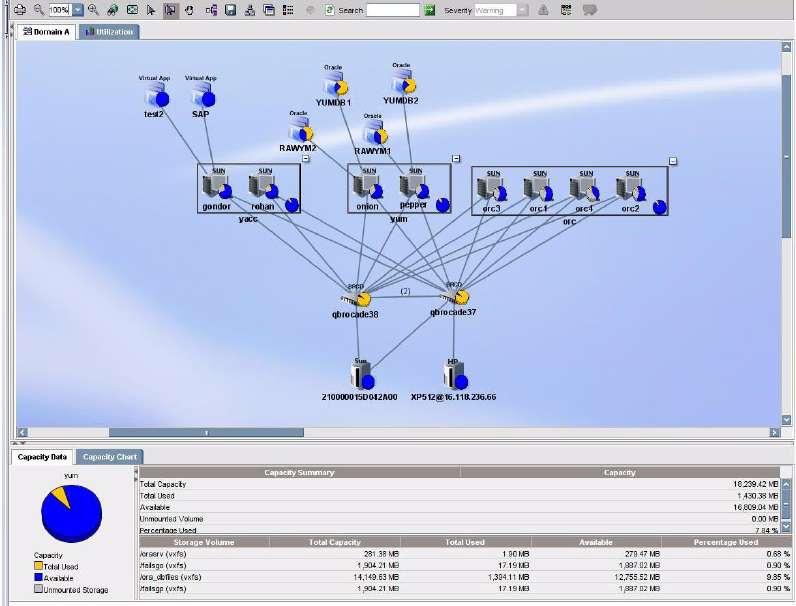Select the YUMDB2 Oracle node
796x606 pixels.
click(x=404, y=83)
